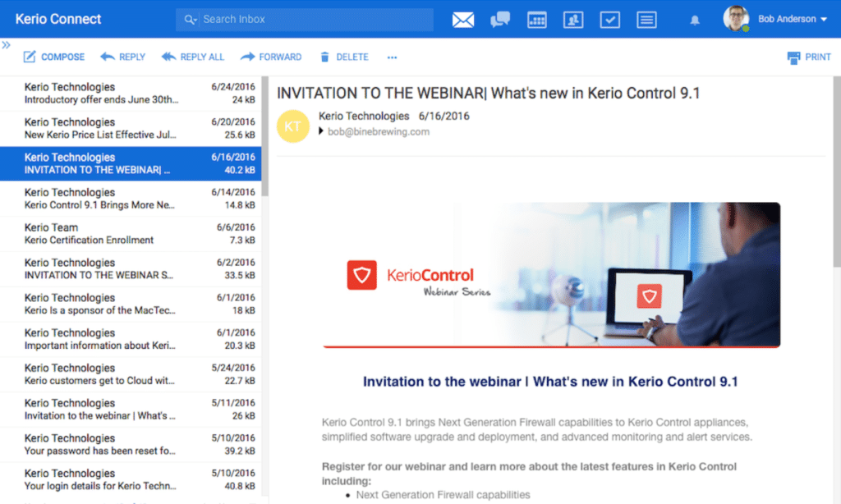Reply to the selected message
Image resolution: width=841 pixels, height=504 pixels.
123,57
